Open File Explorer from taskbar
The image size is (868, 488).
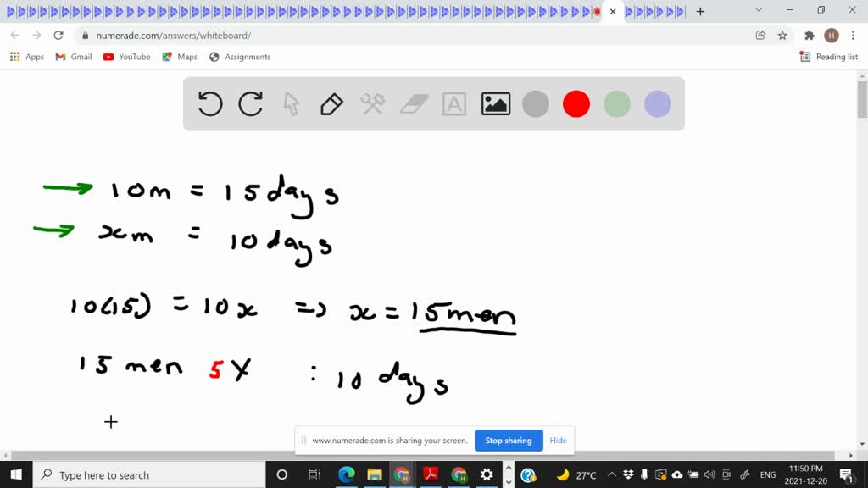pyautogui.click(x=374, y=474)
